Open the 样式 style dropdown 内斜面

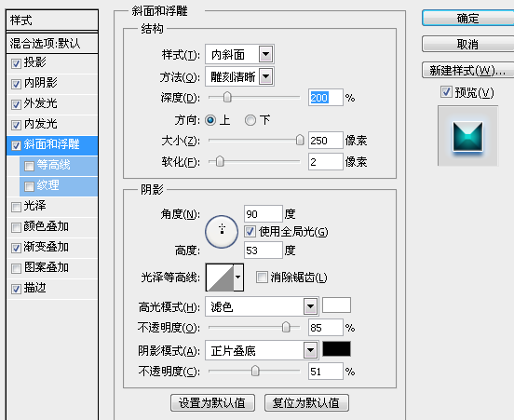click(x=239, y=54)
